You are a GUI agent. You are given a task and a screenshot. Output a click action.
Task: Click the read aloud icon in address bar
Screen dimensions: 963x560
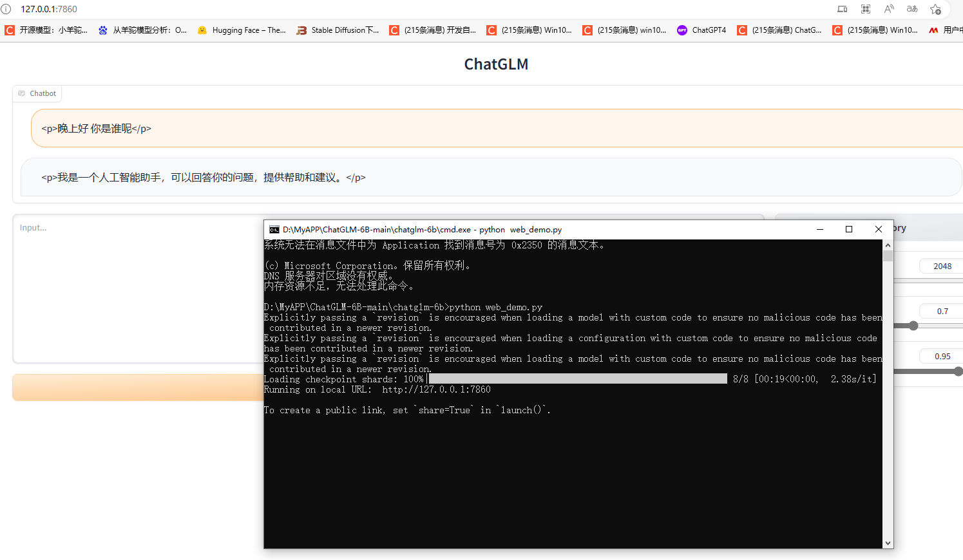click(889, 9)
